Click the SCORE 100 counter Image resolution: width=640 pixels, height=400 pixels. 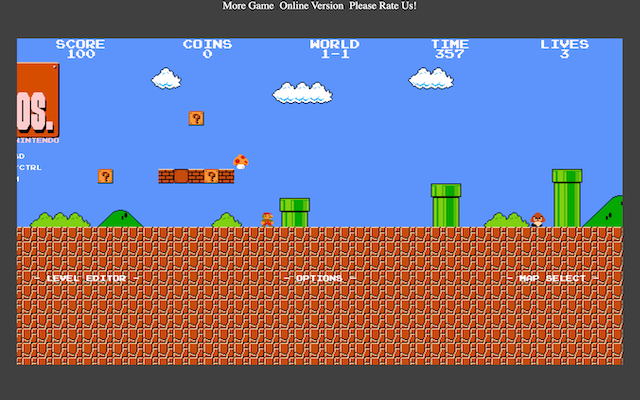(x=80, y=49)
